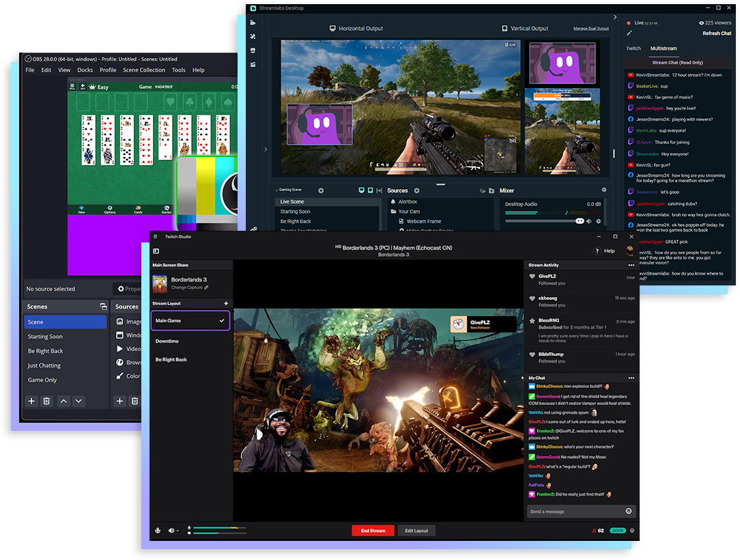Expand the collapsed Streamlabs side panel arrow
The width and height of the screenshot is (740, 560).
click(266, 149)
